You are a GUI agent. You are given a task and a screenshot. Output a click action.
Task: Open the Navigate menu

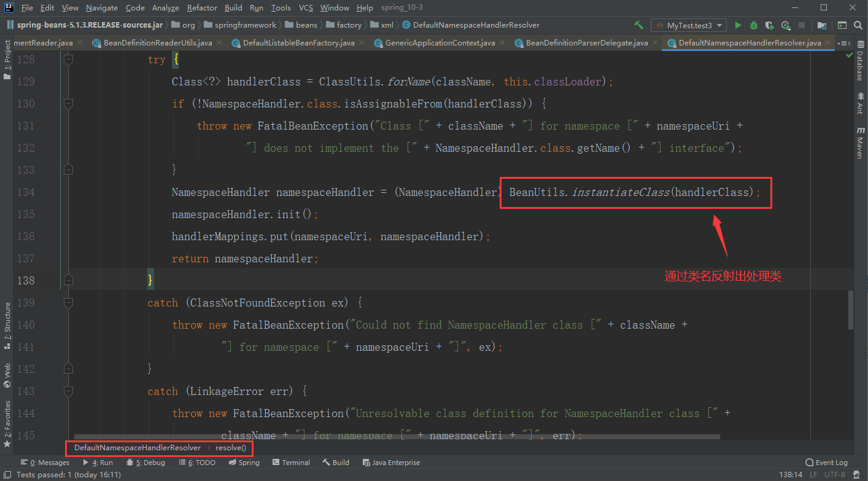[102, 8]
